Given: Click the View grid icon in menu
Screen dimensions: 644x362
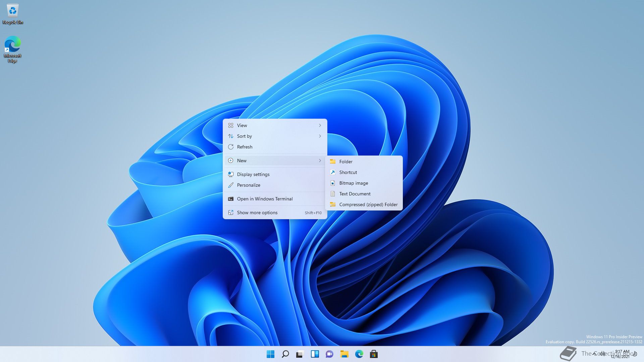Looking at the screenshot, I should point(231,125).
